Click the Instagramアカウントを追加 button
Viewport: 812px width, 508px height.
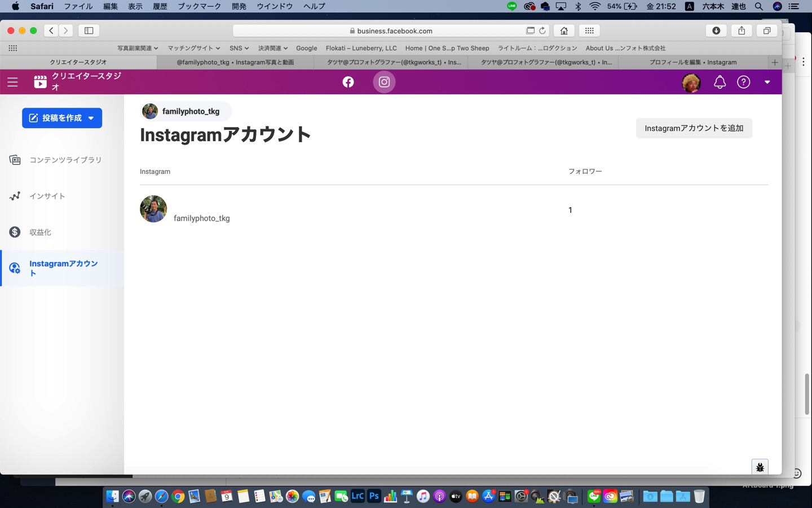coord(694,128)
